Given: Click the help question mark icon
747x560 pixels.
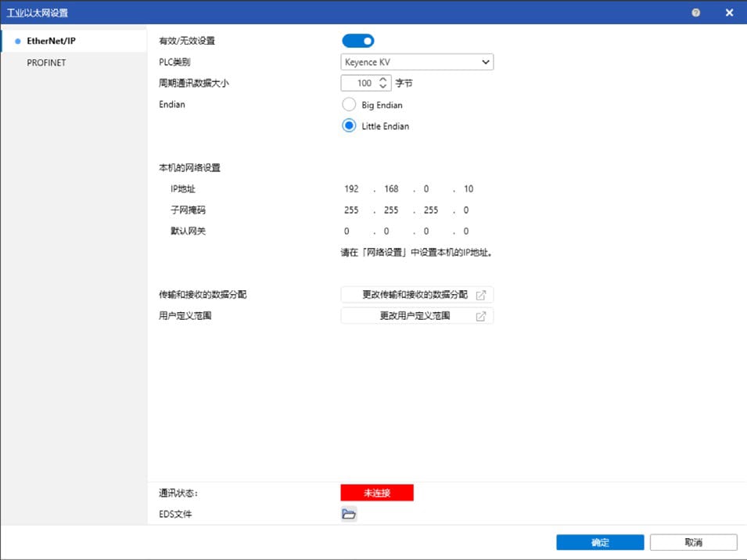Looking at the screenshot, I should (696, 13).
